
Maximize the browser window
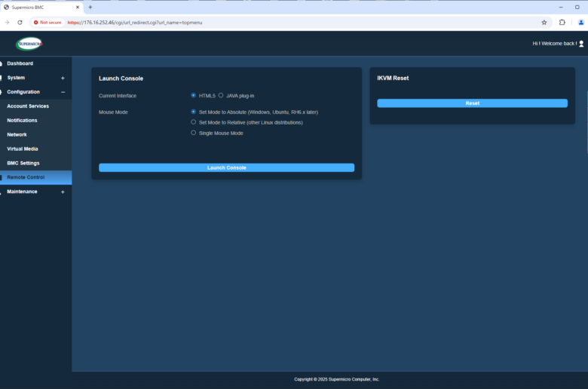tap(577, 7)
